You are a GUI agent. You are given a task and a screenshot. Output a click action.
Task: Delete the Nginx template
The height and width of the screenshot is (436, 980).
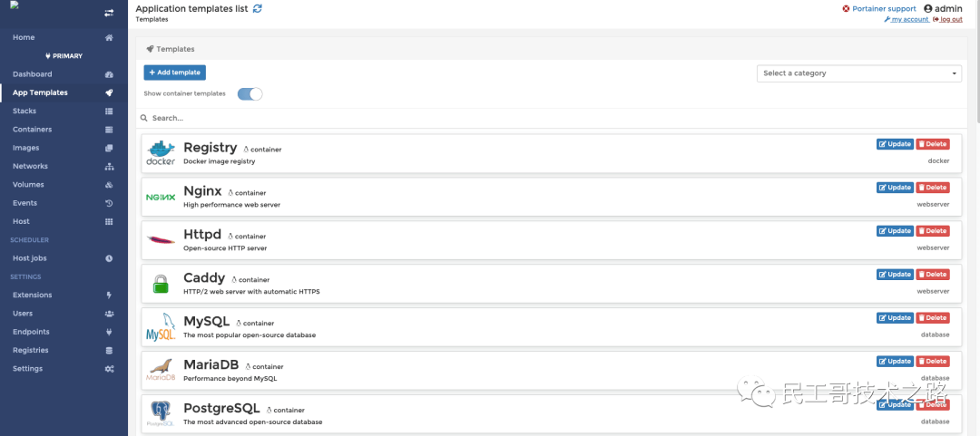point(933,188)
